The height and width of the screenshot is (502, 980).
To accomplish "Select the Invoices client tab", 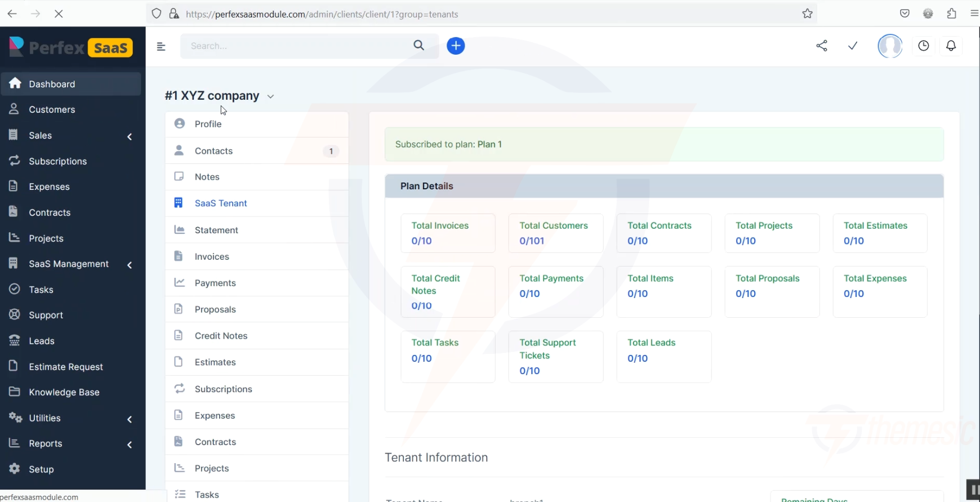I will point(257,256).
